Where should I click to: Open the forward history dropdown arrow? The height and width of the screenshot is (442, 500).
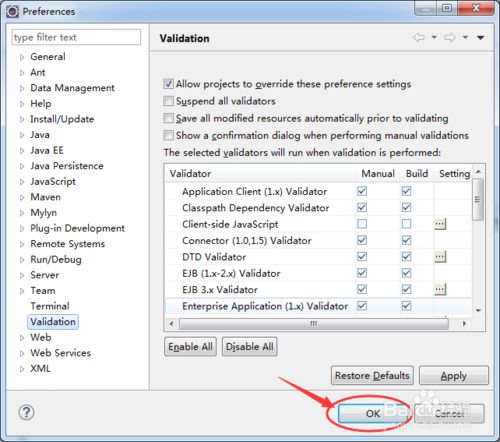click(465, 37)
